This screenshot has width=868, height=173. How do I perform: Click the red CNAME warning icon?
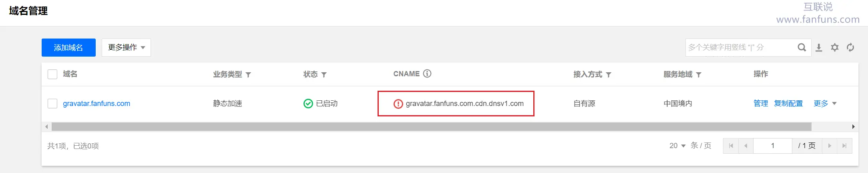click(x=398, y=104)
